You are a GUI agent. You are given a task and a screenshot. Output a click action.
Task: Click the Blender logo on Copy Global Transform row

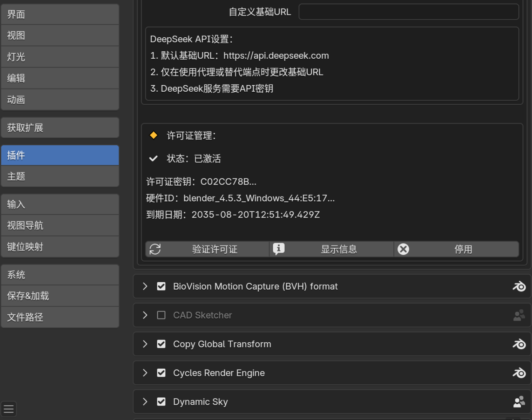(519, 344)
